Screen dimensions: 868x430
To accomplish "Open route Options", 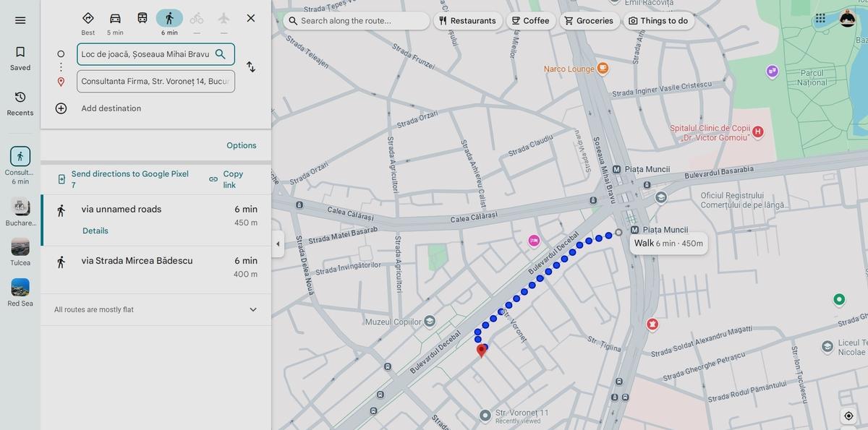I will point(241,145).
